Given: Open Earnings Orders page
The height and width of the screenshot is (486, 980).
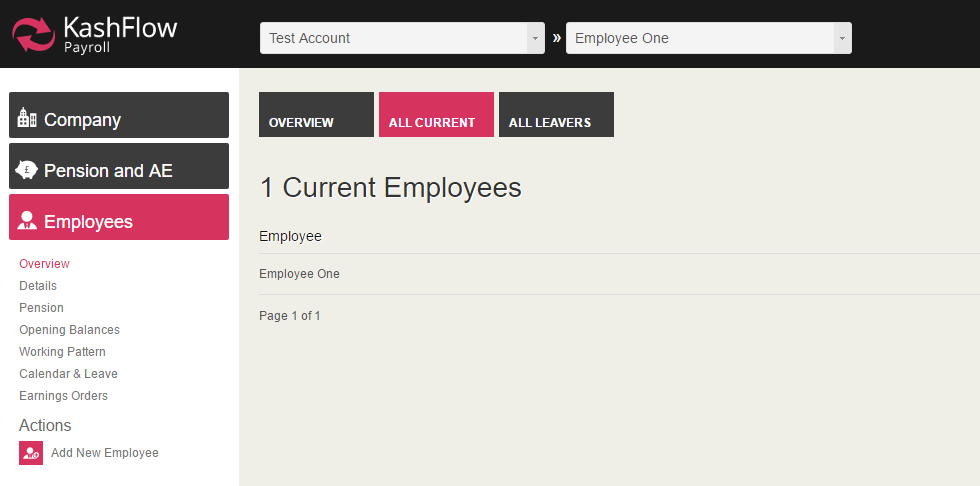Looking at the screenshot, I should (63, 396).
